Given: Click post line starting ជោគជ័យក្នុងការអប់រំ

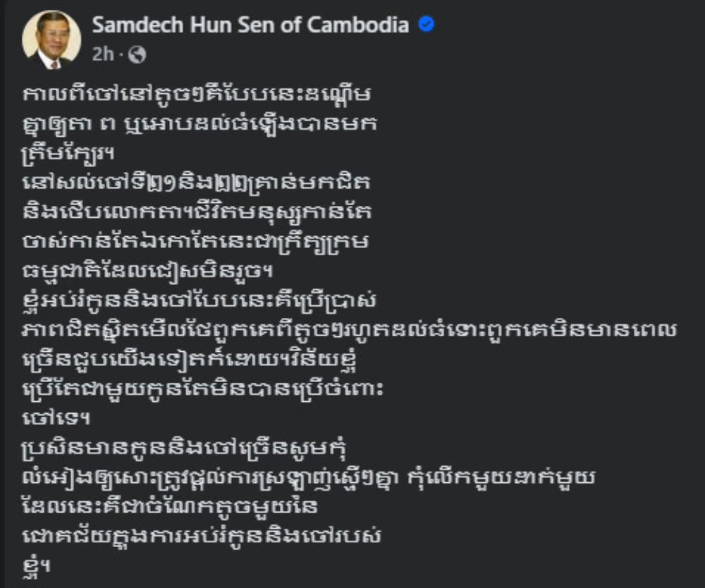Looking at the screenshot, I should coord(202,536).
